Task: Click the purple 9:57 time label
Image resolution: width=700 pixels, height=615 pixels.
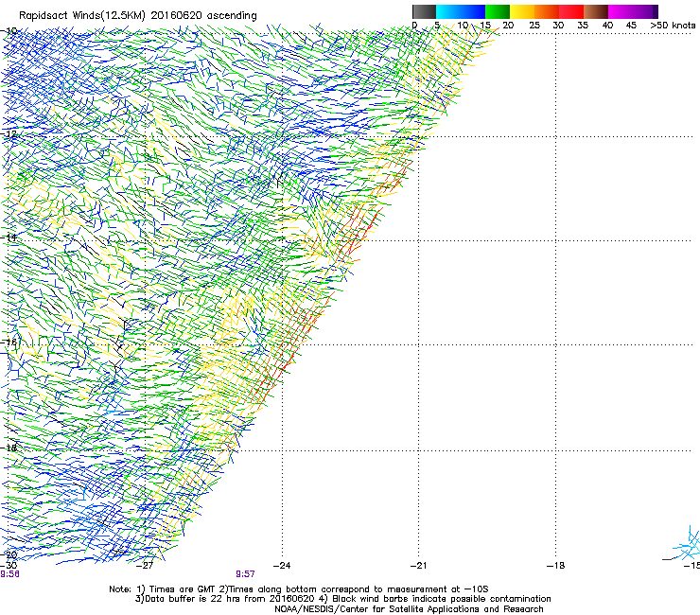Action: point(246,574)
